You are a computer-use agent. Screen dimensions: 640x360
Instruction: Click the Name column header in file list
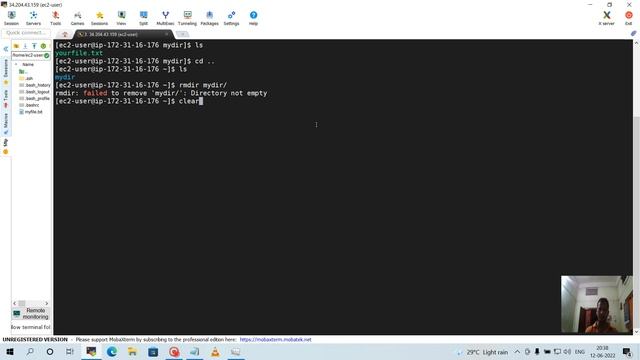(x=28, y=64)
